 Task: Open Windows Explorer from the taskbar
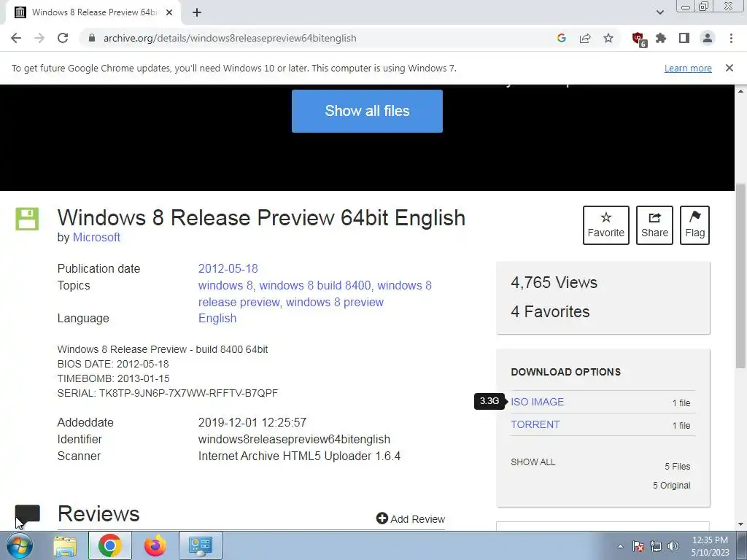(x=65, y=545)
